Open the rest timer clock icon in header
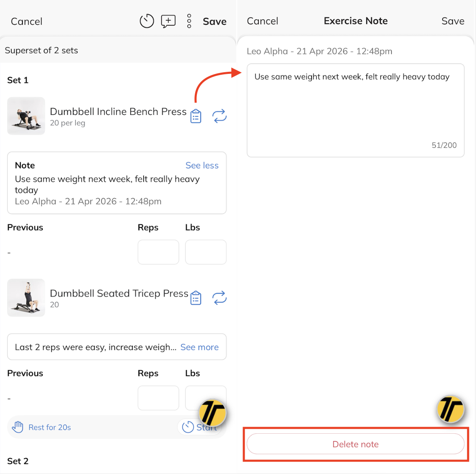Image resolution: width=476 pixels, height=474 pixels. pyautogui.click(x=147, y=21)
